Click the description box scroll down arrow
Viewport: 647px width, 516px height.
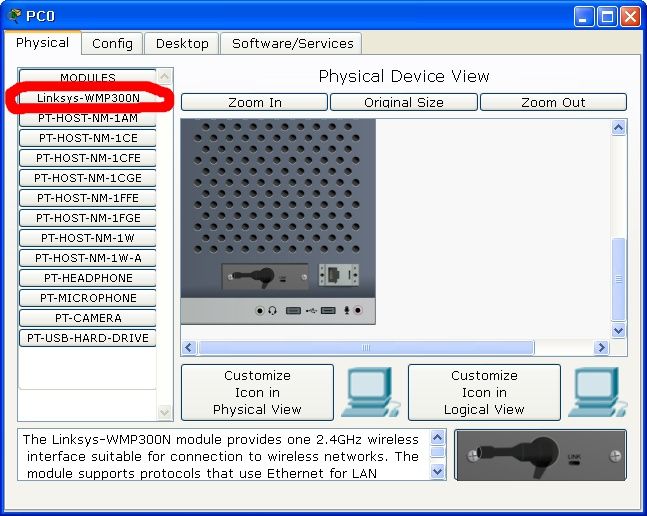point(437,471)
